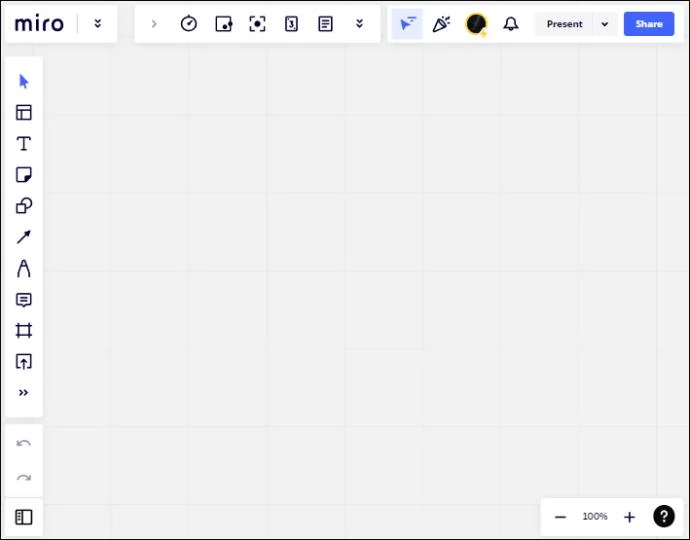Expand additional apps in top toolbar
The height and width of the screenshot is (540, 690).
pyautogui.click(x=359, y=24)
